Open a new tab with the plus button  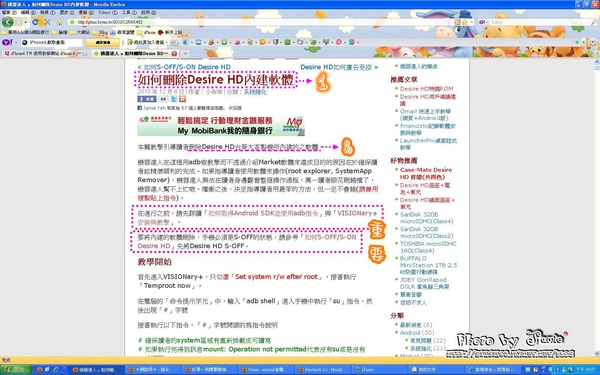[x=185, y=54]
